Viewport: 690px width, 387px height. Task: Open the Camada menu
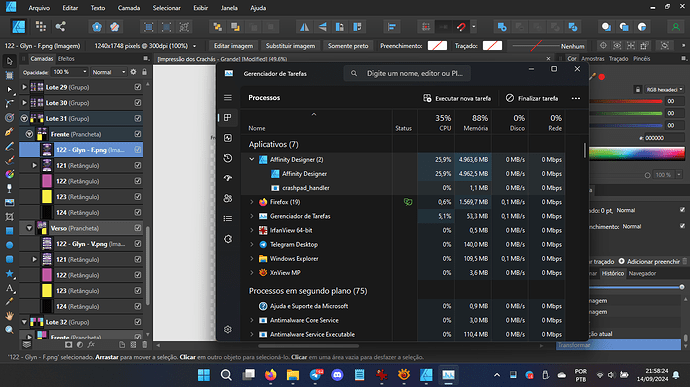coord(128,8)
